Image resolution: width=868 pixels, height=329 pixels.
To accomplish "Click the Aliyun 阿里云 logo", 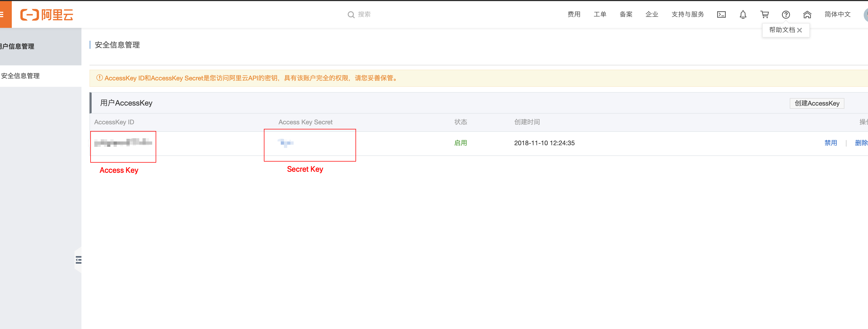I will pos(47,15).
